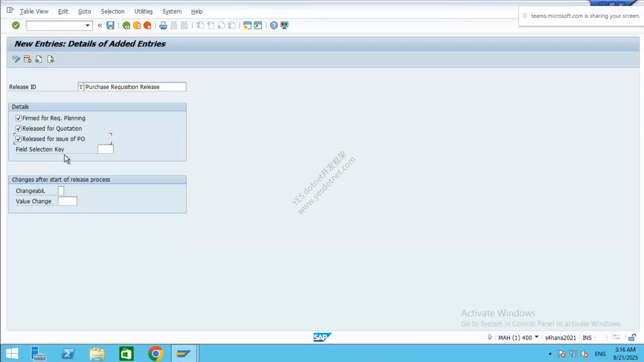Uncheck Firmed for Req. Planning
The width and height of the screenshot is (644, 362).
click(18, 118)
